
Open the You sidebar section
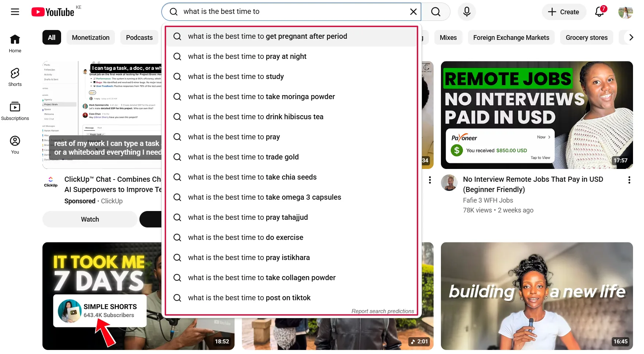click(15, 145)
